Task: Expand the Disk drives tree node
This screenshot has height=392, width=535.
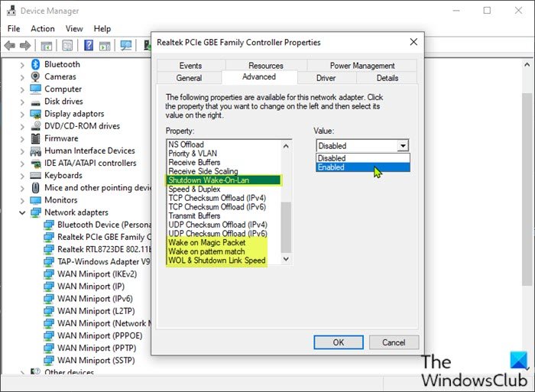Action: [22, 102]
